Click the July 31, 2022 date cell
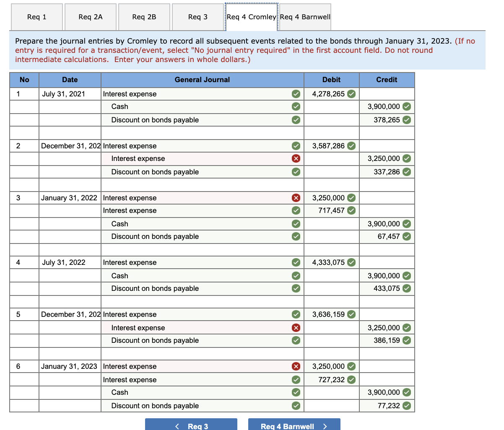504x430 pixels. 70,262
